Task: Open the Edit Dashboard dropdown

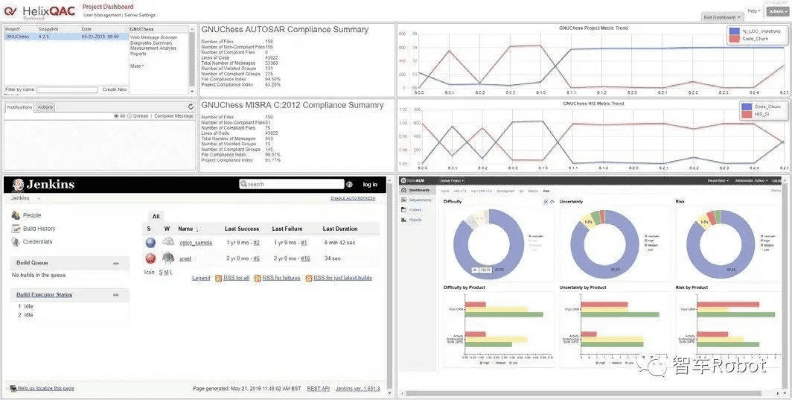Action: (x=723, y=18)
